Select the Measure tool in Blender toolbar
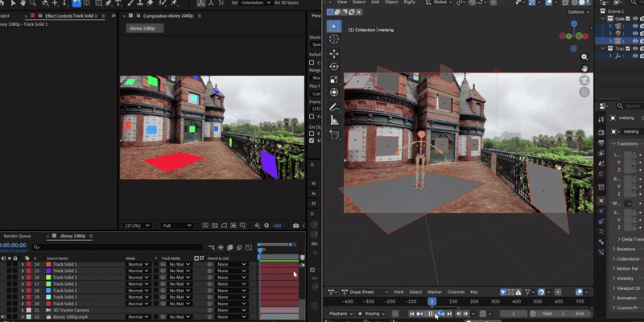 click(x=334, y=120)
